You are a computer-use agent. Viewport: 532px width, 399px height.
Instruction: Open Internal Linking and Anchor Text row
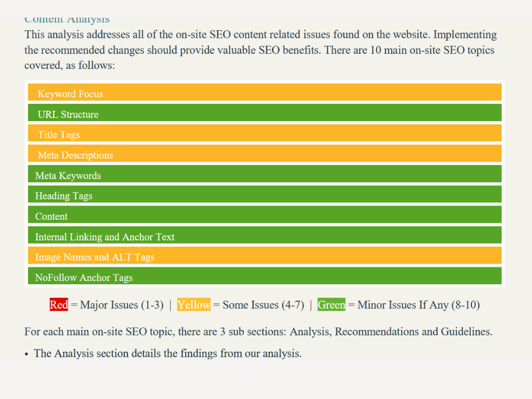point(264,235)
